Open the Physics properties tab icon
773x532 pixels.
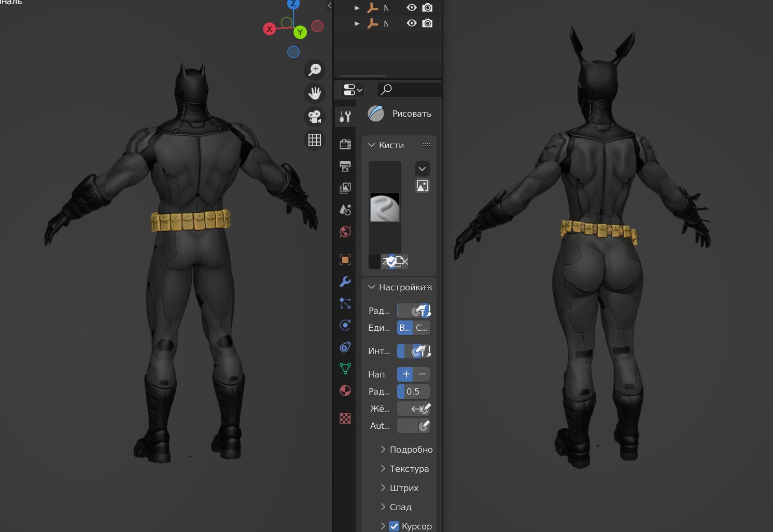[345, 325]
